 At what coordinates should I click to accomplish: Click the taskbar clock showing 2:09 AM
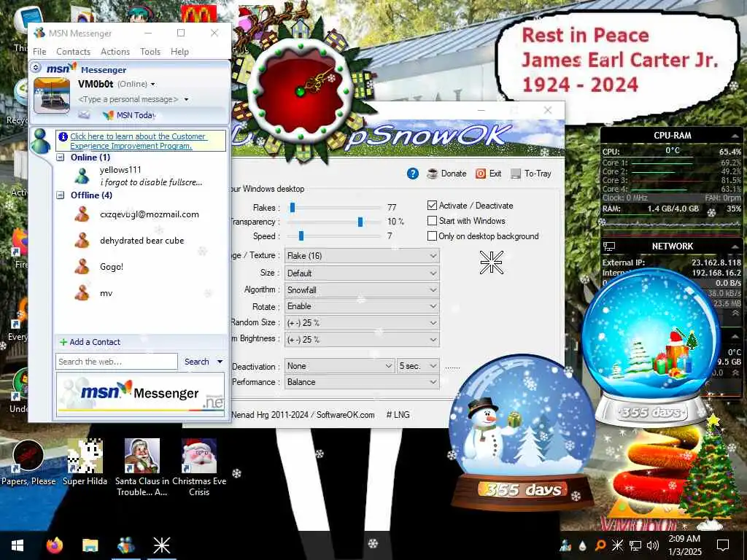click(x=685, y=545)
